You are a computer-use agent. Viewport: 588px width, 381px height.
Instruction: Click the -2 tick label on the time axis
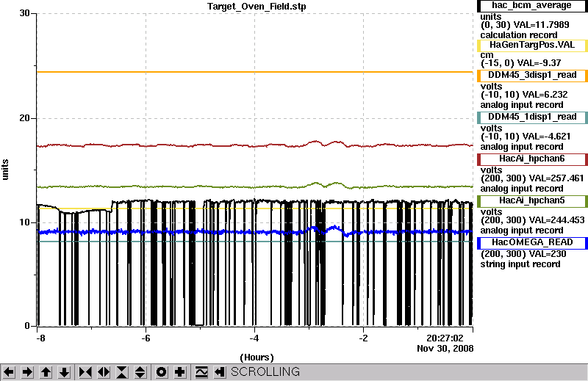click(x=363, y=338)
